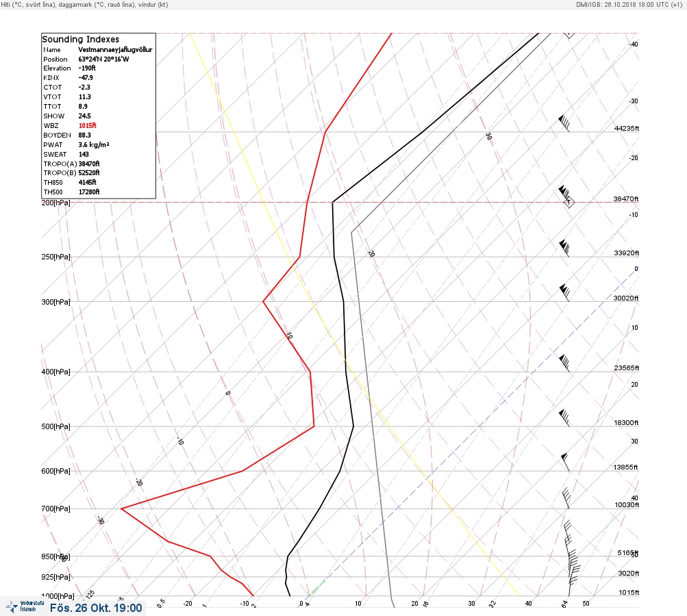The height and width of the screenshot is (616, 687).
Task: Click the PWAT value 3.6 kg/m²
Action: point(94,145)
